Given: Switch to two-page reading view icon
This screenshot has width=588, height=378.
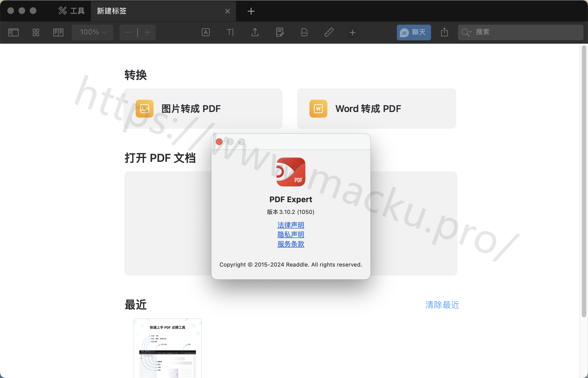Looking at the screenshot, I should [58, 32].
